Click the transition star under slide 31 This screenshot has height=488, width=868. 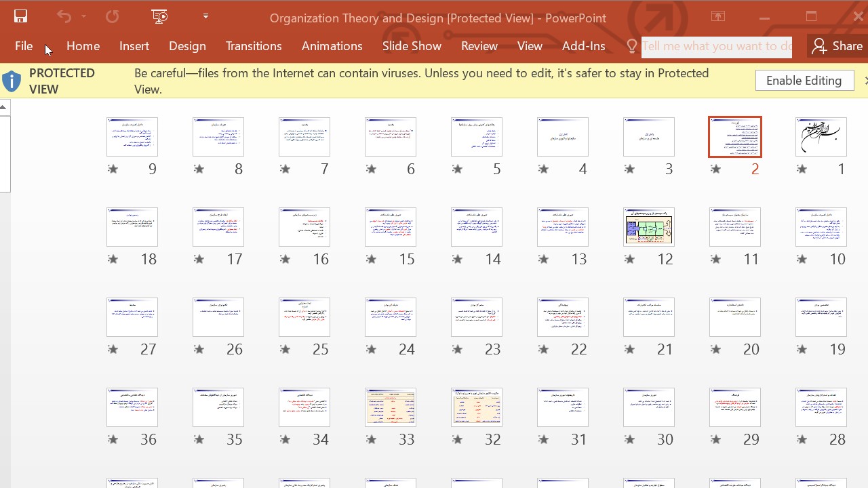tap(544, 440)
